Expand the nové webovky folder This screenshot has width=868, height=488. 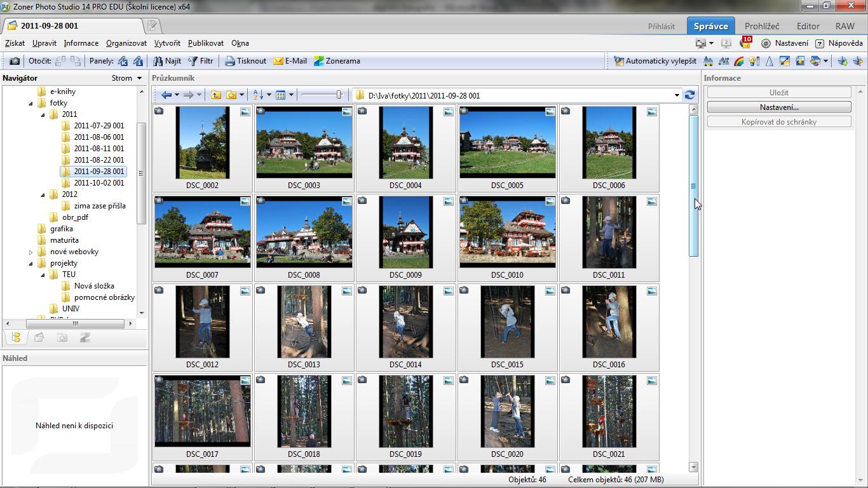tap(31, 252)
